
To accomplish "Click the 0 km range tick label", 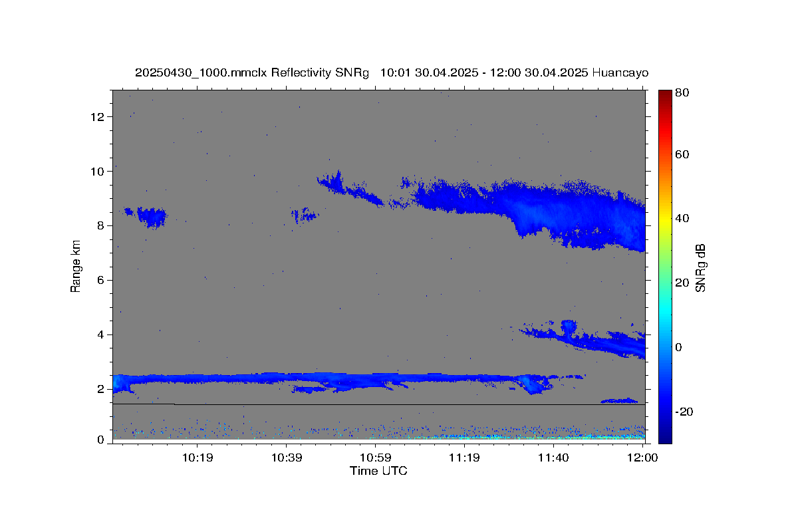I will [x=100, y=440].
